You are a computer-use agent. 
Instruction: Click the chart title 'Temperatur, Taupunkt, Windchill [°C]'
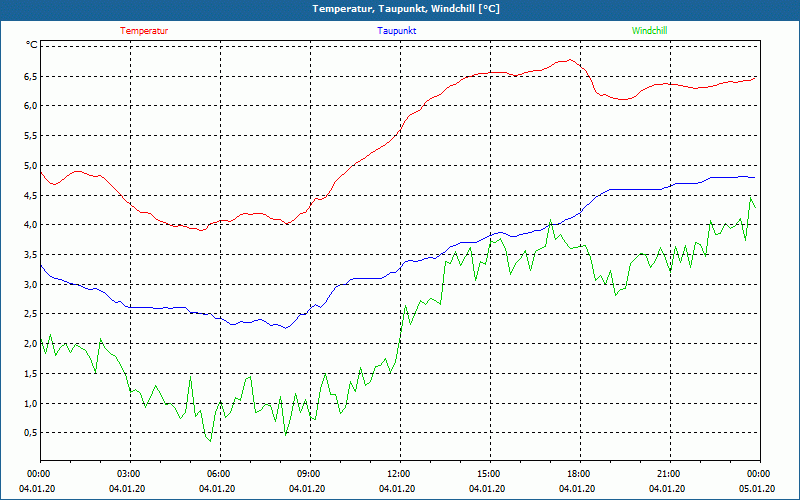406,9
